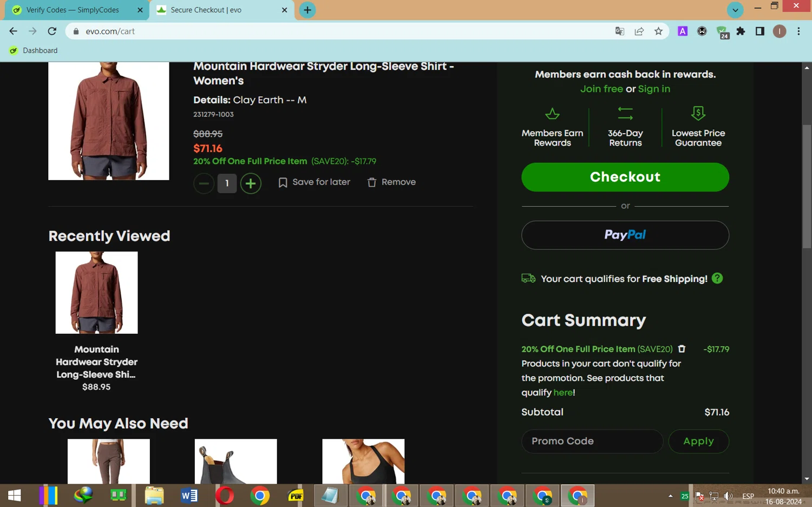Click the Lowest Price Guarantee icon
Viewport: 812px width, 507px height.
coord(698,113)
